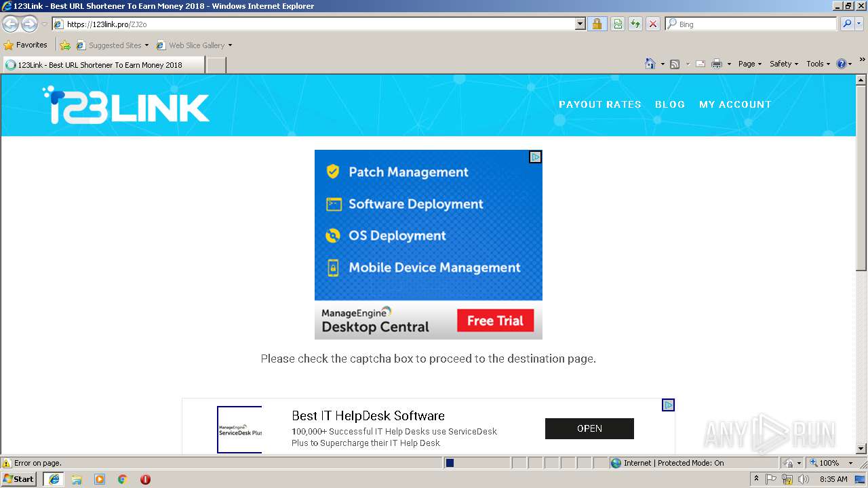Open the zoom level 100% dropdown
This screenshot has width=868, height=488.
(x=850, y=463)
